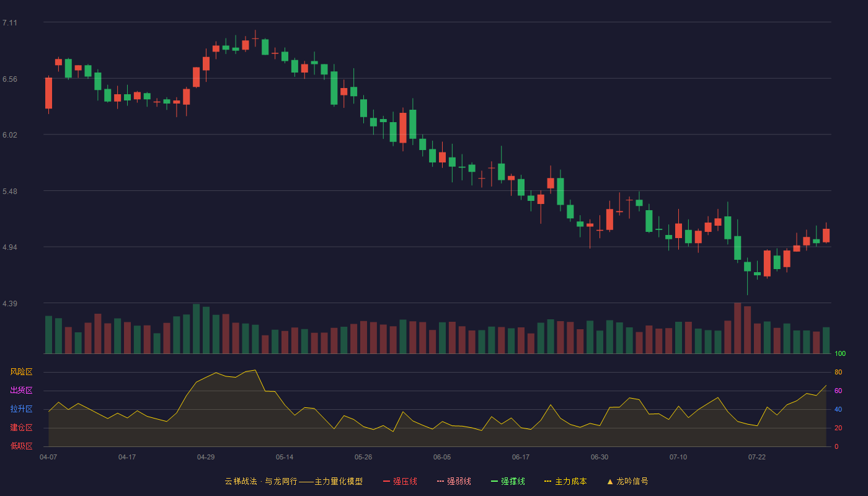868x496 pixels.
Task: Toggle the 主力成本 legend entry
Action: (565, 481)
